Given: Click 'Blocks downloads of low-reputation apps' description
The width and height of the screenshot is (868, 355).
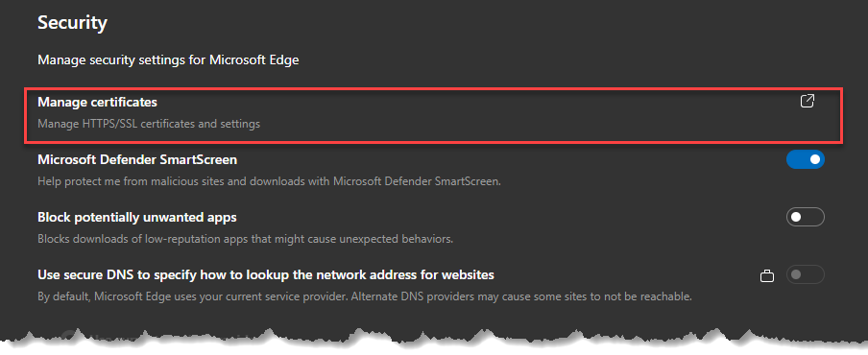Looking at the screenshot, I should pos(245,240).
